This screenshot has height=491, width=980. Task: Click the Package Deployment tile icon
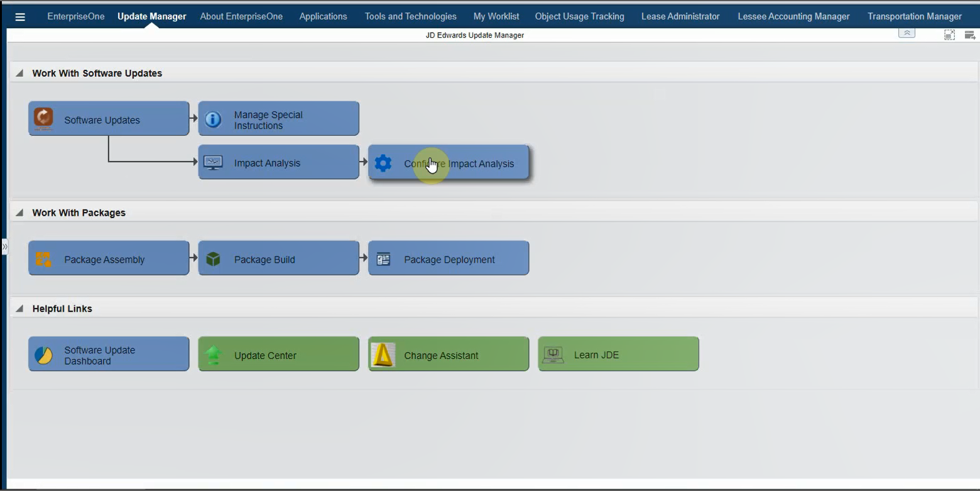click(383, 259)
